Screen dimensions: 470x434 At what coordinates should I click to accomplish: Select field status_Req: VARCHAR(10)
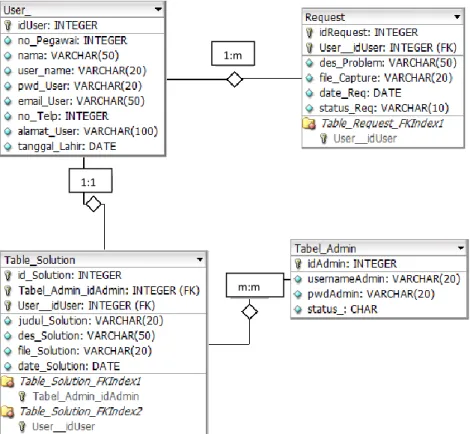coord(384,108)
